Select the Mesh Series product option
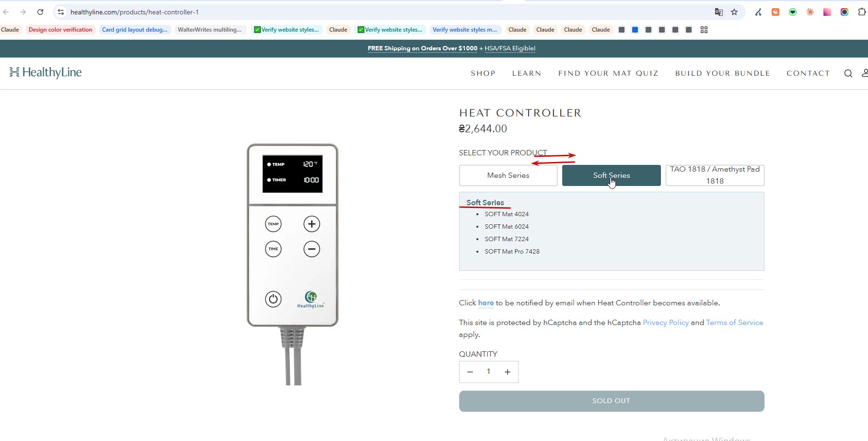This screenshot has height=441, width=868. [x=508, y=175]
